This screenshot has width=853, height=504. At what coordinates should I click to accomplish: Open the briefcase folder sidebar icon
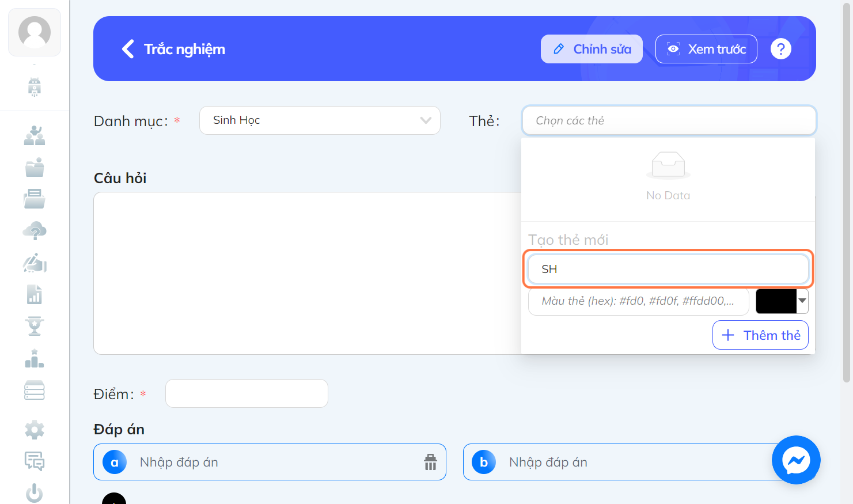click(35, 167)
